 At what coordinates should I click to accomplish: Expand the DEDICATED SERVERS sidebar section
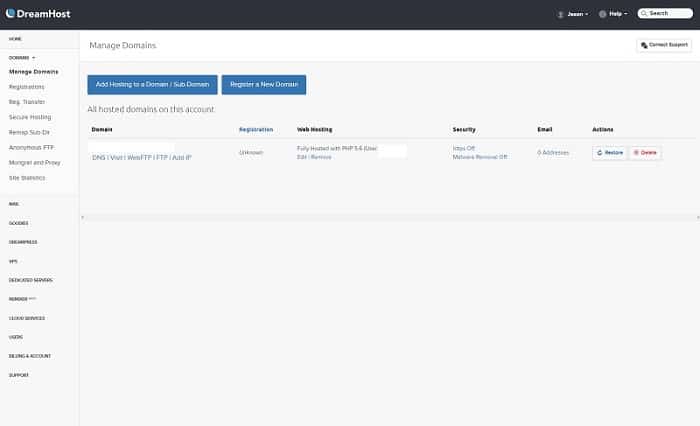click(x=30, y=280)
